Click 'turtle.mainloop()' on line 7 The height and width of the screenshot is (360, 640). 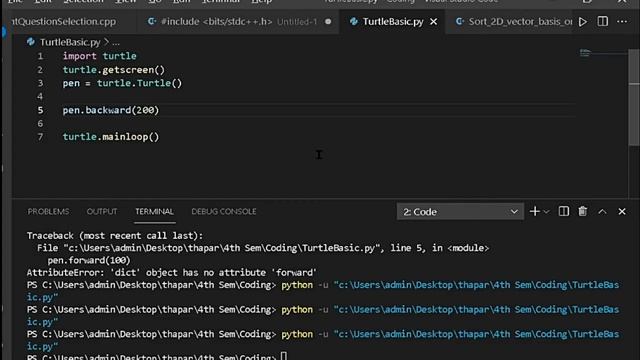pos(111,137)
